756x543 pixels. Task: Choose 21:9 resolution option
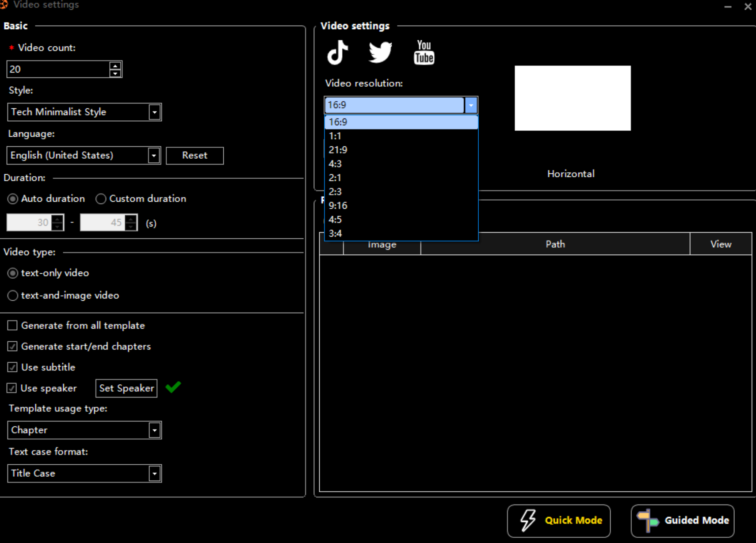[x=401, y=150]
